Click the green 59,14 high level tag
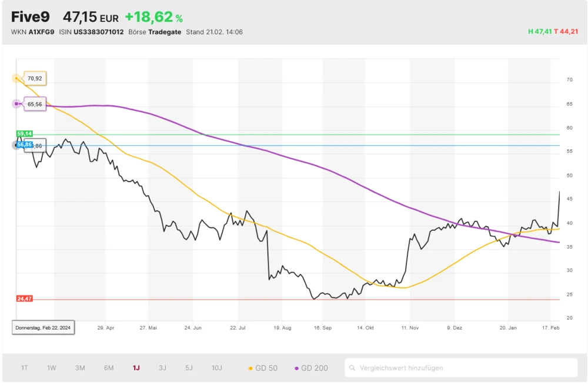The height and width of the screenshot is (389, 588). (x=24, y=134)
